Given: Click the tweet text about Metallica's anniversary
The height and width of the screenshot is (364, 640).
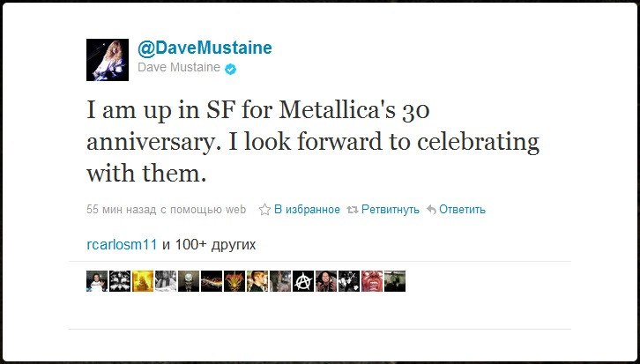Looking at the screenshot, I should click(313, 142).
